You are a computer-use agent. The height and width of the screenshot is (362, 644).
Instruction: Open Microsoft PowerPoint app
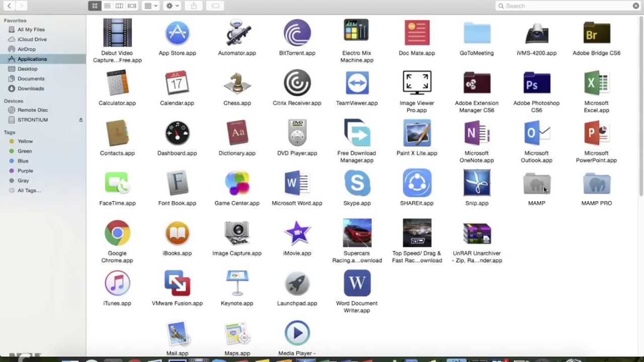tap(596, 133)
